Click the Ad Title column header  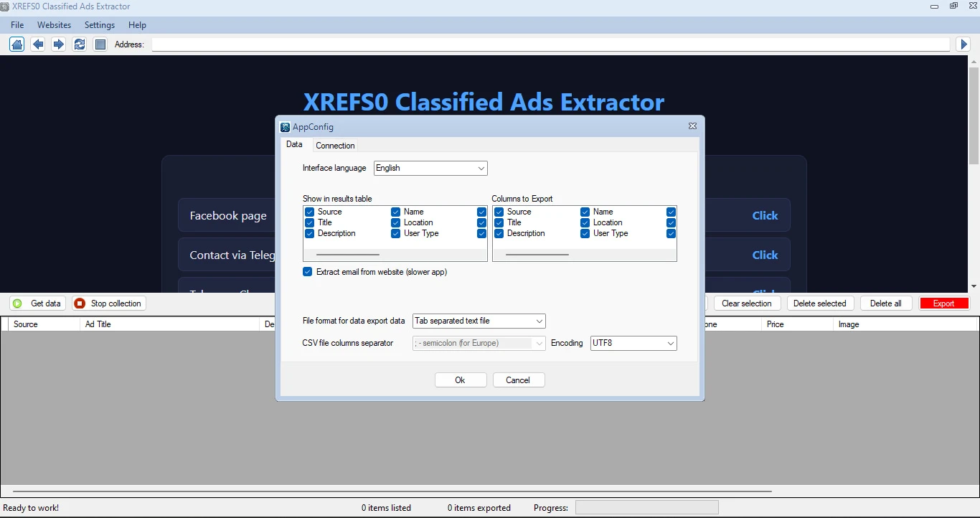171,324
